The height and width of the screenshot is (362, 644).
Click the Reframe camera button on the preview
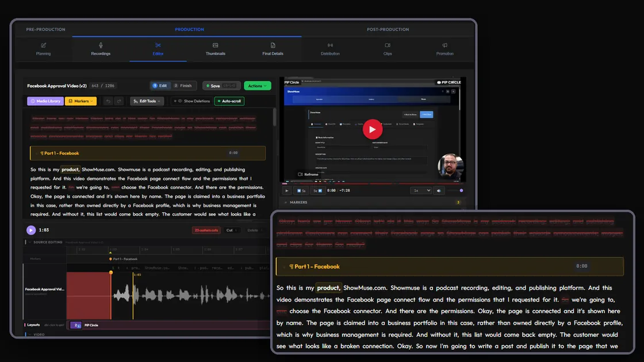[x=308, y=175]
